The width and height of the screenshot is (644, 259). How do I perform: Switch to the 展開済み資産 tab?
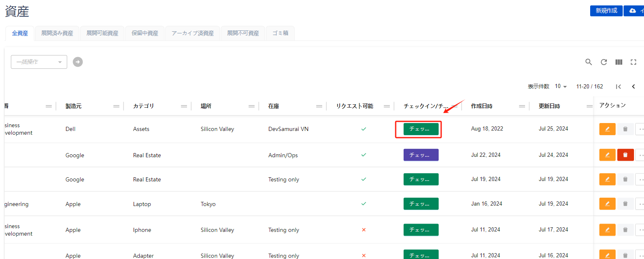57,33
